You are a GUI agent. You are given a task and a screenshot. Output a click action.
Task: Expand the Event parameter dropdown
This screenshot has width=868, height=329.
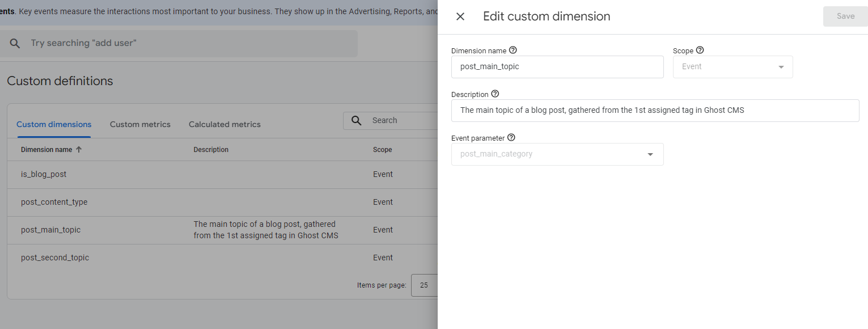click(650, 154)
